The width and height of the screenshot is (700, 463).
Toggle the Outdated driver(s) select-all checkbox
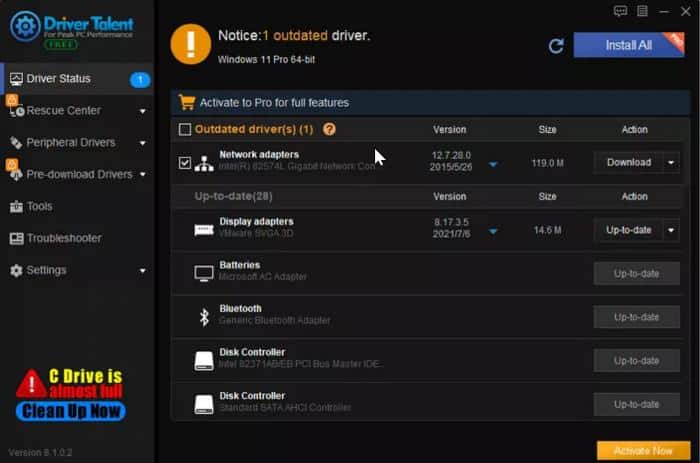point(184,129)
